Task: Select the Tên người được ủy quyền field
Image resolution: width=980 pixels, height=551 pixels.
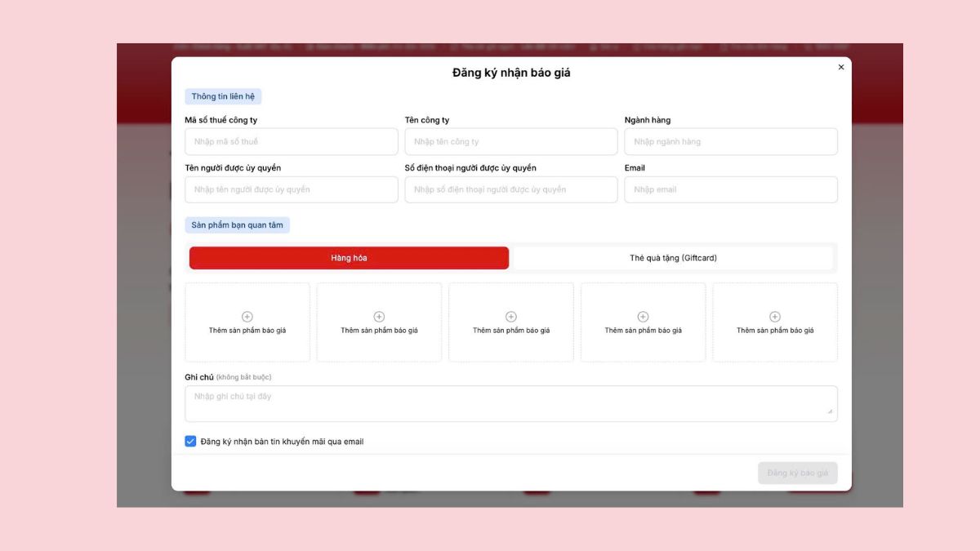Action: [292, 189]
